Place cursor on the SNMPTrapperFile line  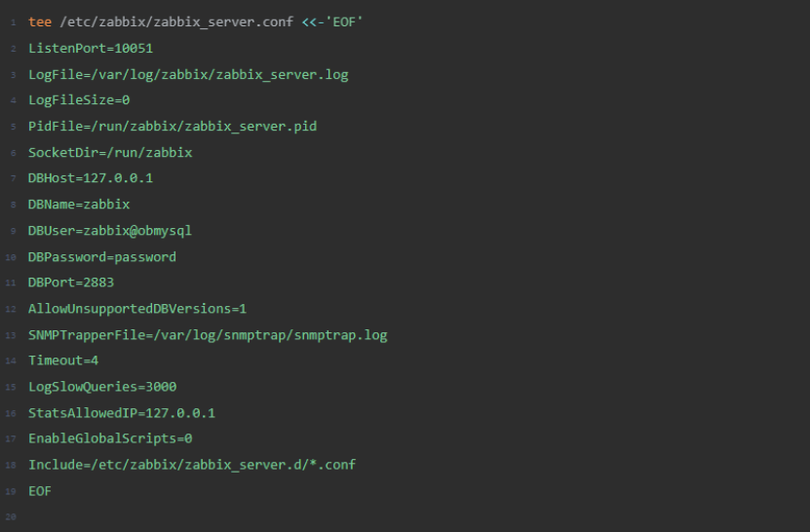(207, 335)
